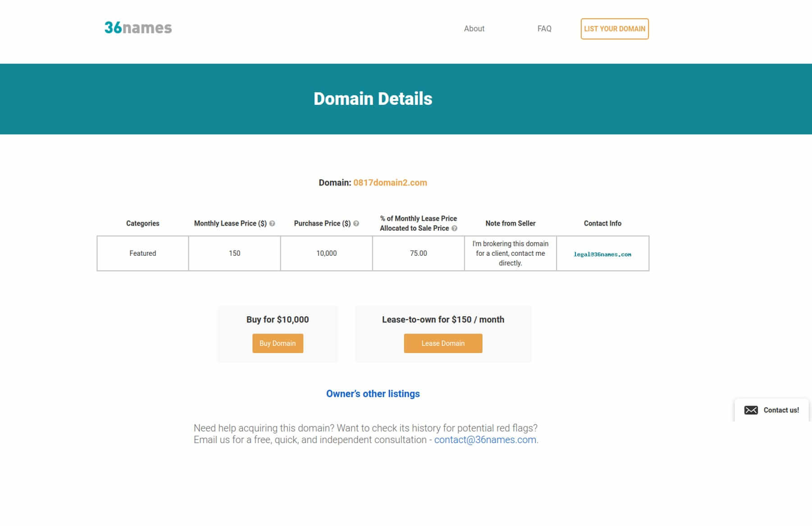
Task: Open help icon beside Monthly Lease Price
Action: (x=272, y=223)
